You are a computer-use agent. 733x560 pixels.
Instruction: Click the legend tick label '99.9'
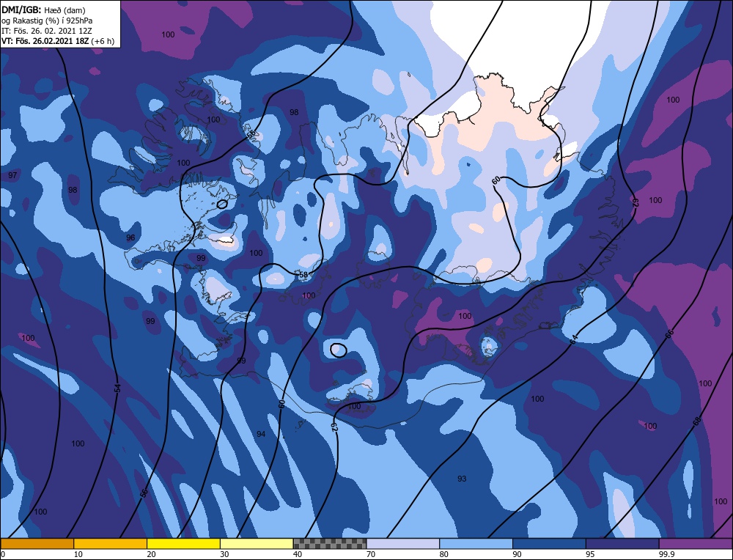click(666, 554)
